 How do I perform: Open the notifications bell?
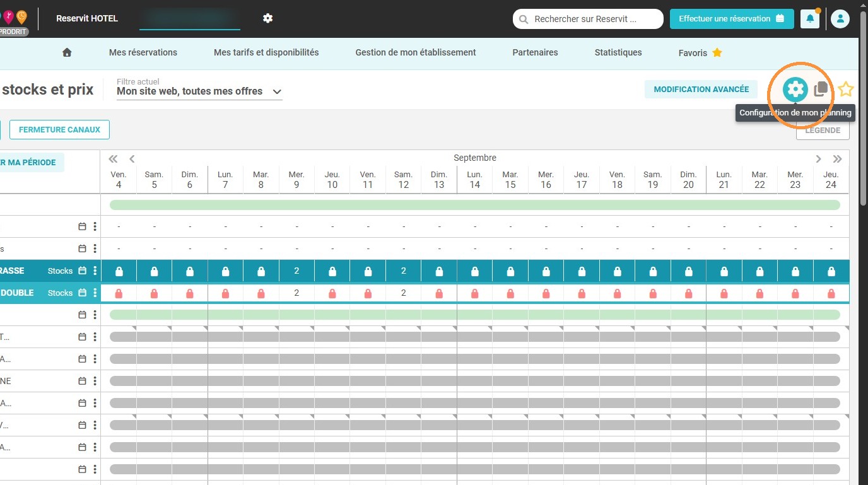pyautogui.click(x=810, y=19)
